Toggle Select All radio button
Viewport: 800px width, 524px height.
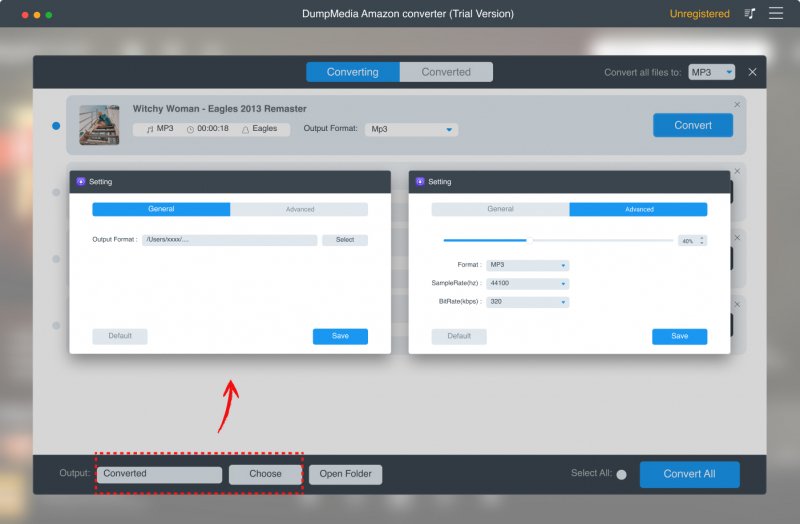pyautogui.click(x=621, y=475)
